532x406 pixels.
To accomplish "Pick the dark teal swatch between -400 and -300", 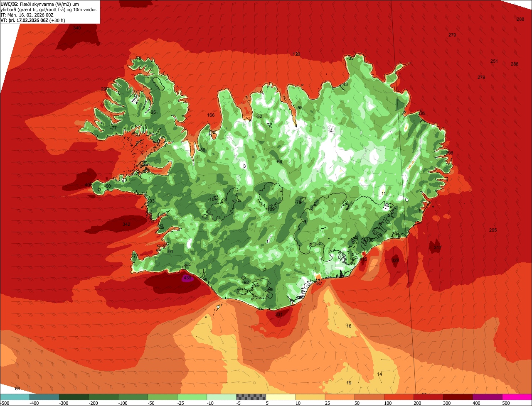I will coord(44,397).
